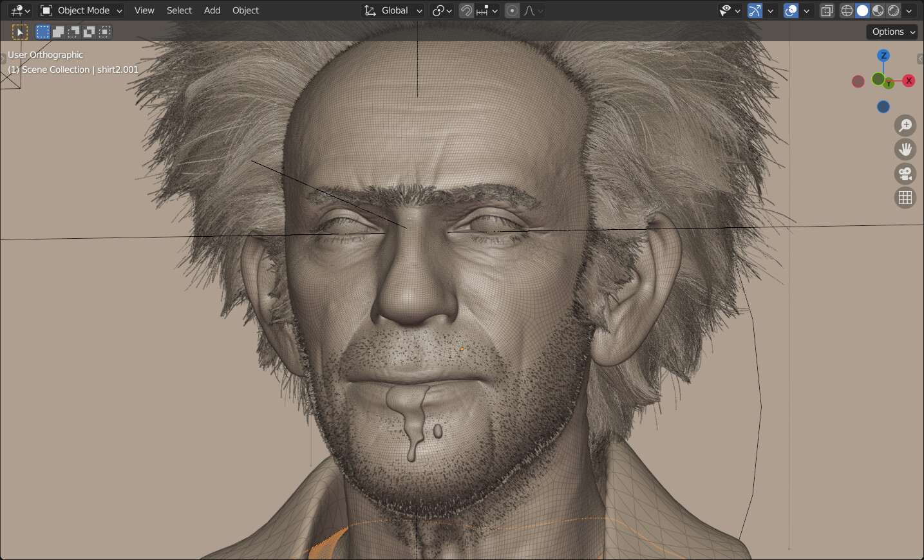Open object types visibility popover
Image resolution: width=924 pixels, height=560 pixels.
click(730, 10)
